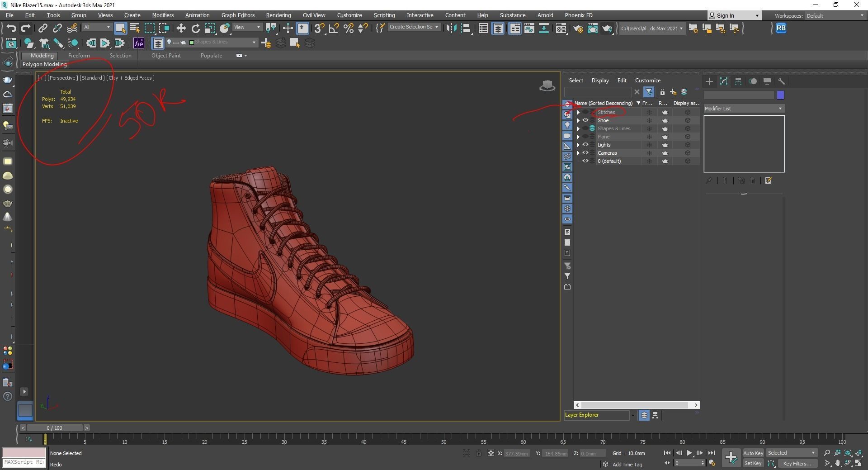Open the Graph Editors menu
This screenshot has height=470, width=868.
[x=238, y=15]
